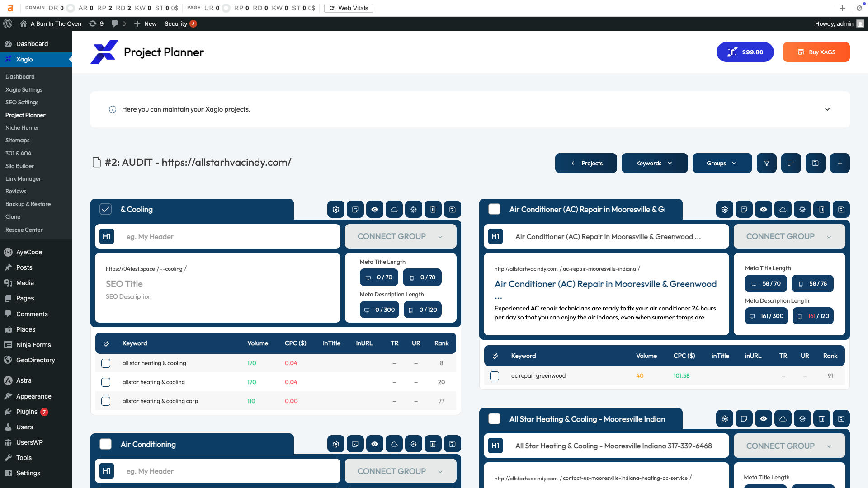Open CONNECT GROUP dropdown in & Cooling group
Screen dimensions: 868x488
point(401,236)
